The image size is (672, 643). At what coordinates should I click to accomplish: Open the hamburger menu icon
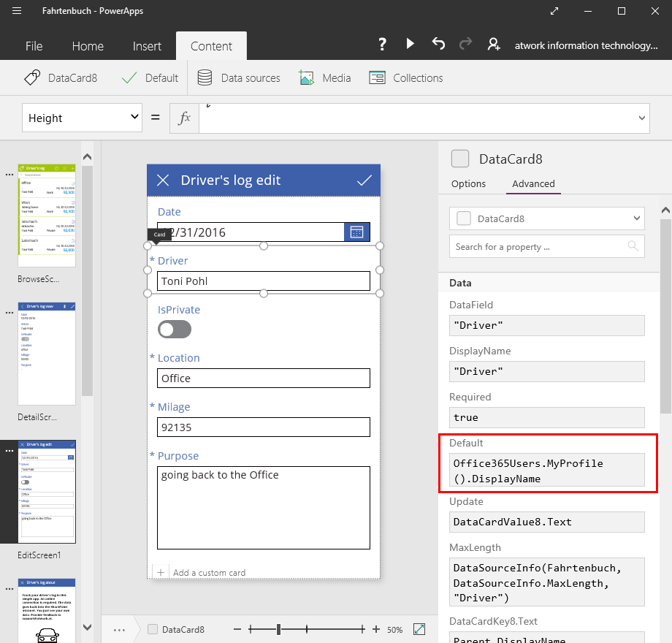pos(17,12)
